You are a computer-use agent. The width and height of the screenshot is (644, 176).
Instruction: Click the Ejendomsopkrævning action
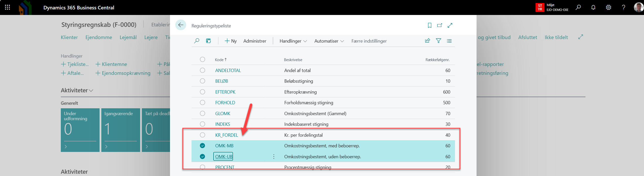(x=123, y=73)
